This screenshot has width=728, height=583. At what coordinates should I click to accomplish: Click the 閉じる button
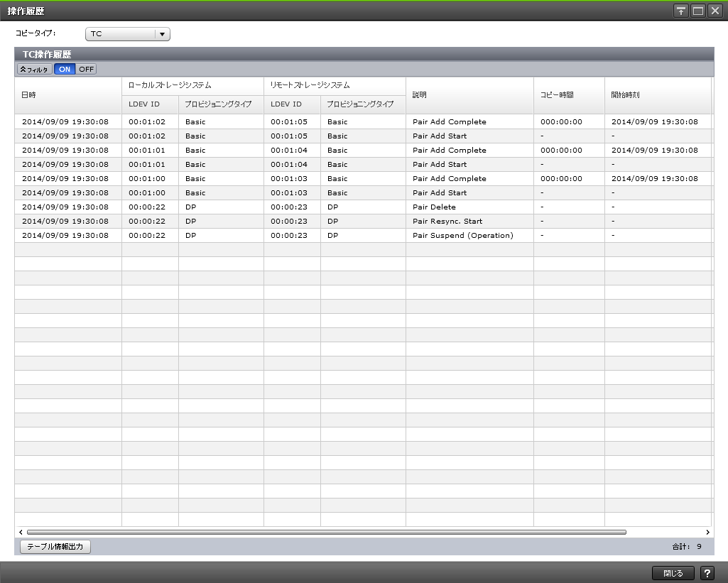[x=673, y=573]
